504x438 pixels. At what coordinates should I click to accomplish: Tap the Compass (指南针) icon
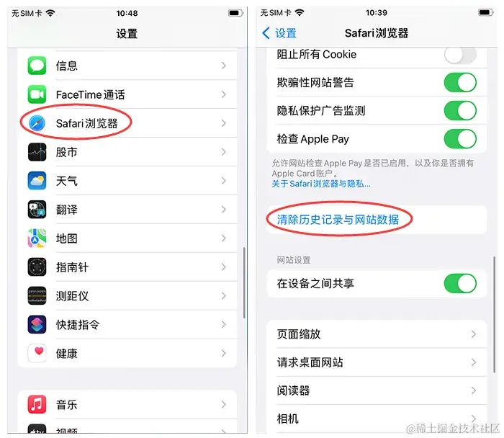(37, 267)
